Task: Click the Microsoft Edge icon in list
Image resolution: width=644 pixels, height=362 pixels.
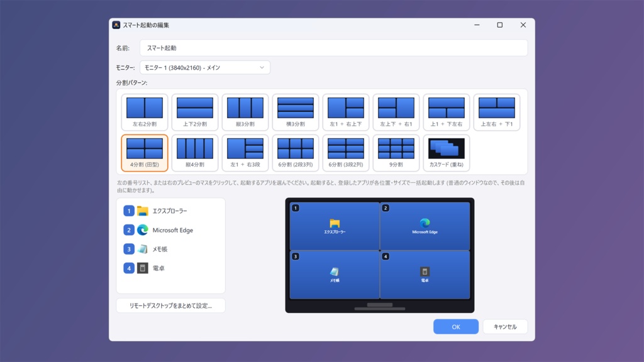Action: [143, 230]
